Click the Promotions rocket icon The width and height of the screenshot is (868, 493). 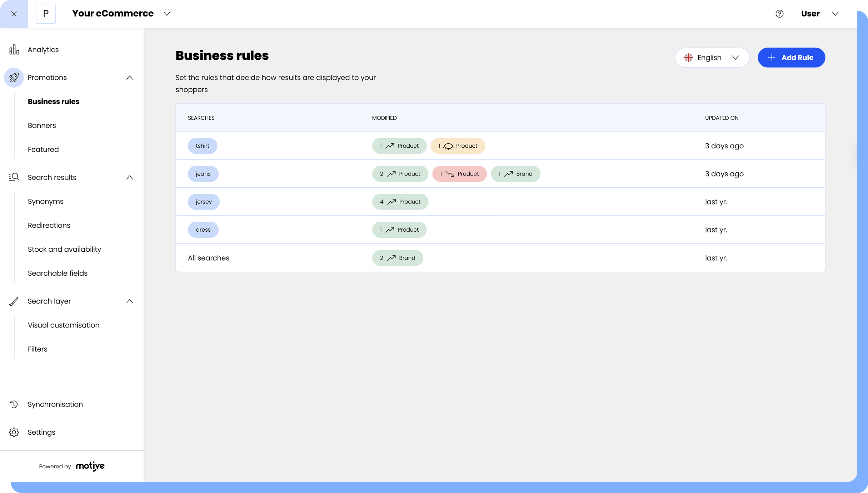click(x=14, y=78)
